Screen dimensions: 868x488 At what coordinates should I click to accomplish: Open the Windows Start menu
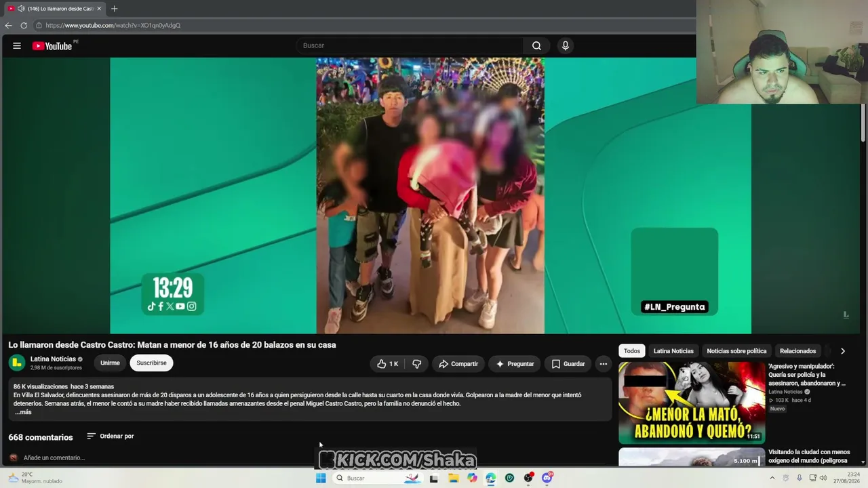click(321, 478)
